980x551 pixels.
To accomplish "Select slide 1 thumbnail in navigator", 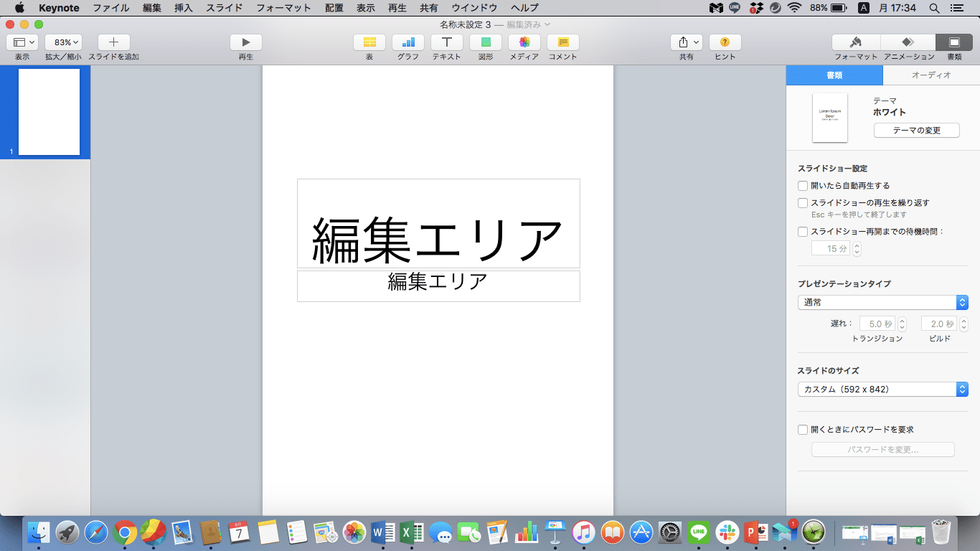I will [x=49, y=112].
